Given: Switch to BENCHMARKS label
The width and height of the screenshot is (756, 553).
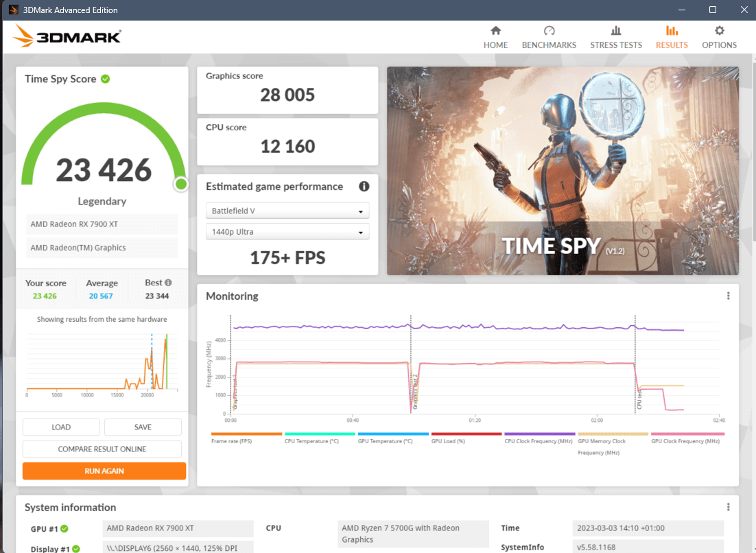Looking at the screenshot, I should pyautogui.click(x=549, y=45).
